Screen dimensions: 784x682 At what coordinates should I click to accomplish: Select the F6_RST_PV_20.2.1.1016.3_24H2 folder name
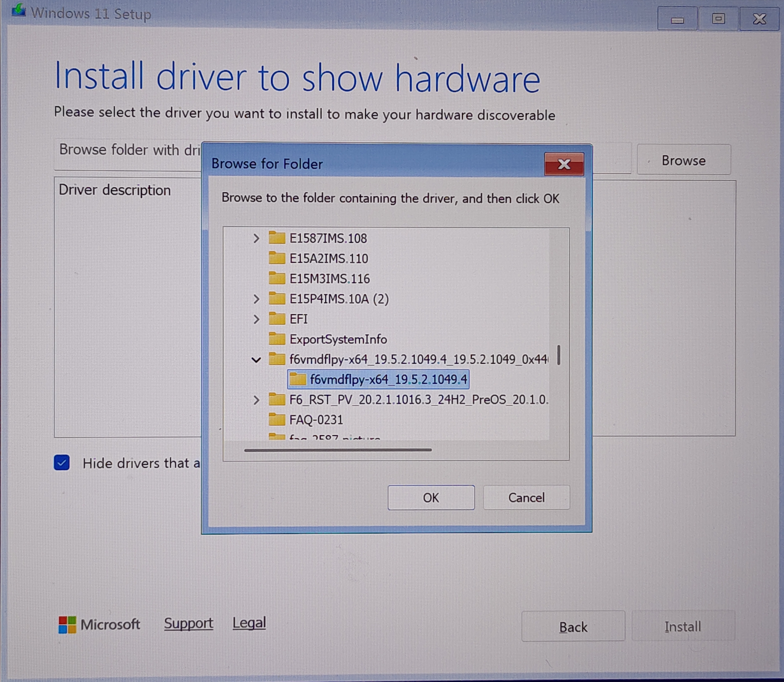click(x=419, y=400)
